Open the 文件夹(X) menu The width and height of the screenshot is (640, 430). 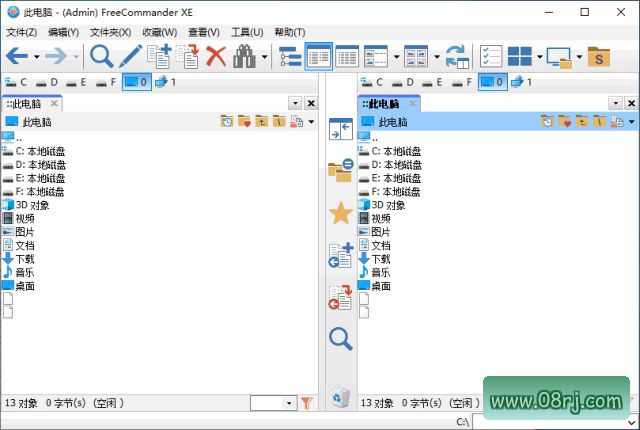pos(111,32)
